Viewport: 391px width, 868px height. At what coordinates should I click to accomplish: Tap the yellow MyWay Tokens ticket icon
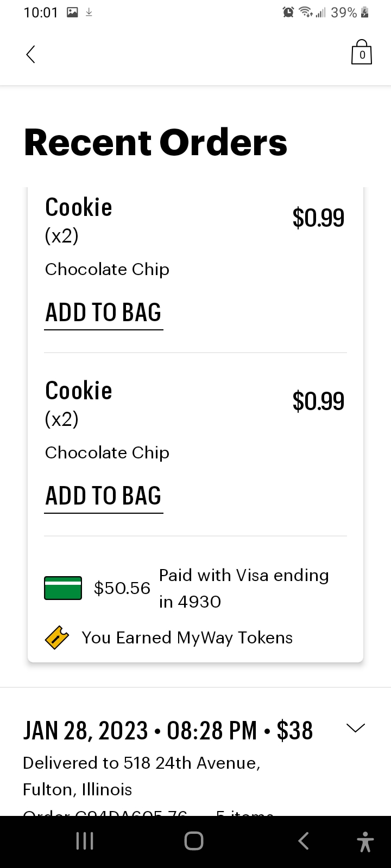click(x=57, y=637)
